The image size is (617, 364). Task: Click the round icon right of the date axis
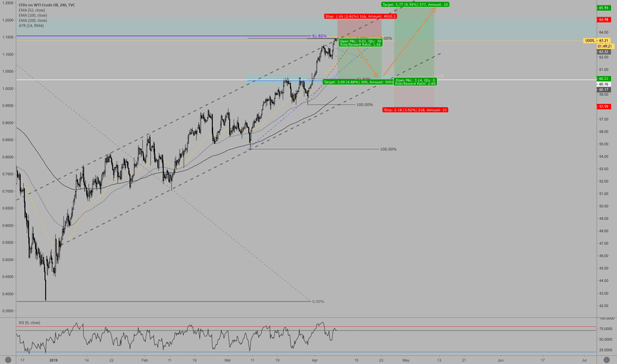(606, 359)
